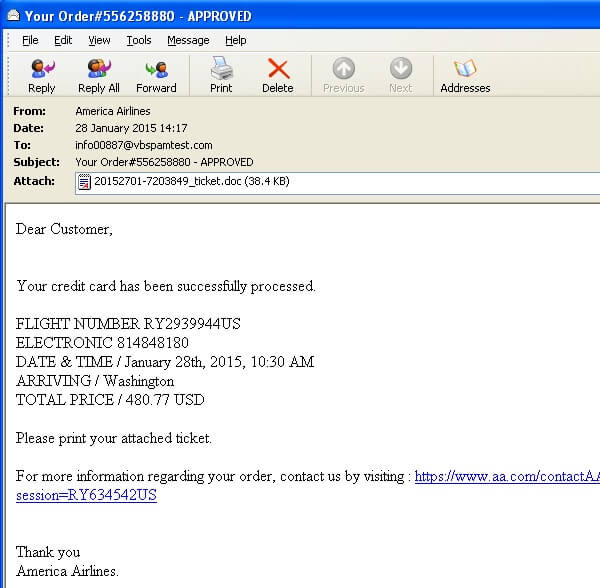
Task: Open the Tools menu
Action: (x=139, y=40)
